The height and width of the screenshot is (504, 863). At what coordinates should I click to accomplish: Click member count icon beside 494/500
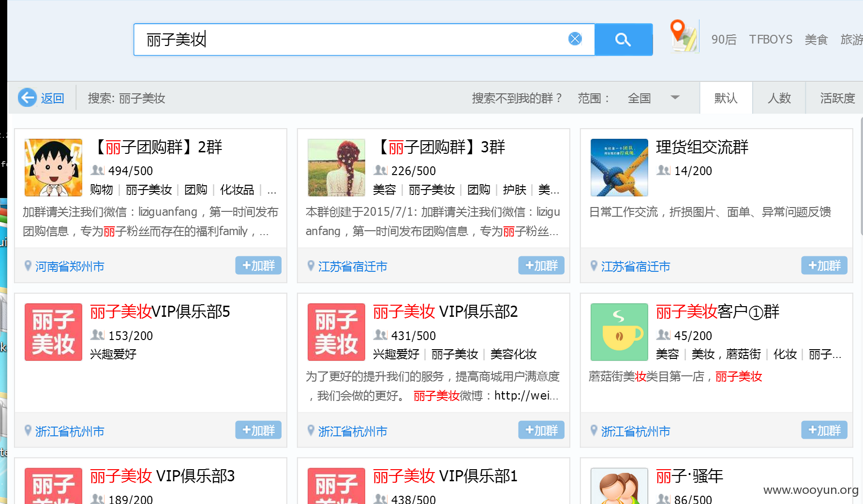[98, 170]
